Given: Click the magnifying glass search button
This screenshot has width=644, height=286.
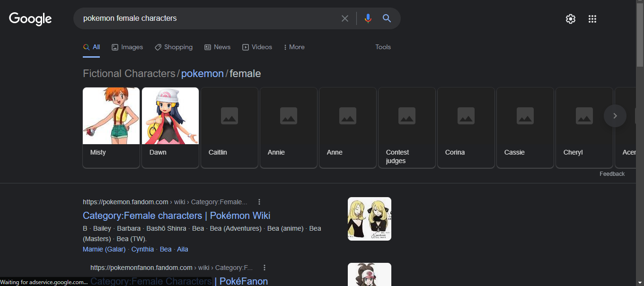Looking at the screenshot, I should pyautogui.click(x=387, y=18).
